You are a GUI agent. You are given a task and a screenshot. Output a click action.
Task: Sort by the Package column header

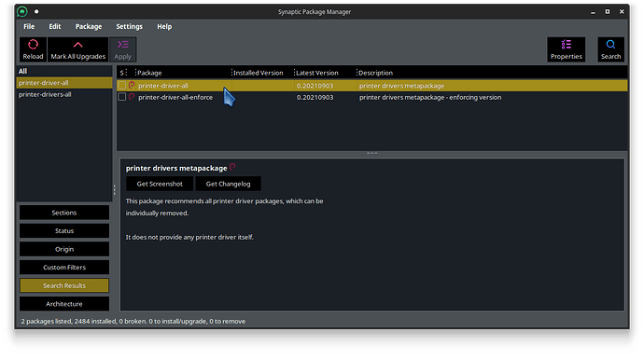[x=183, y=73]
